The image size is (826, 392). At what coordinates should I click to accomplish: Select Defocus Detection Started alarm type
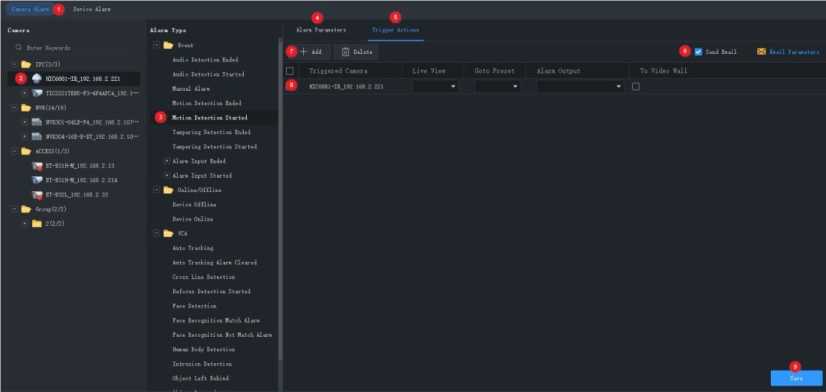point(211,291)
